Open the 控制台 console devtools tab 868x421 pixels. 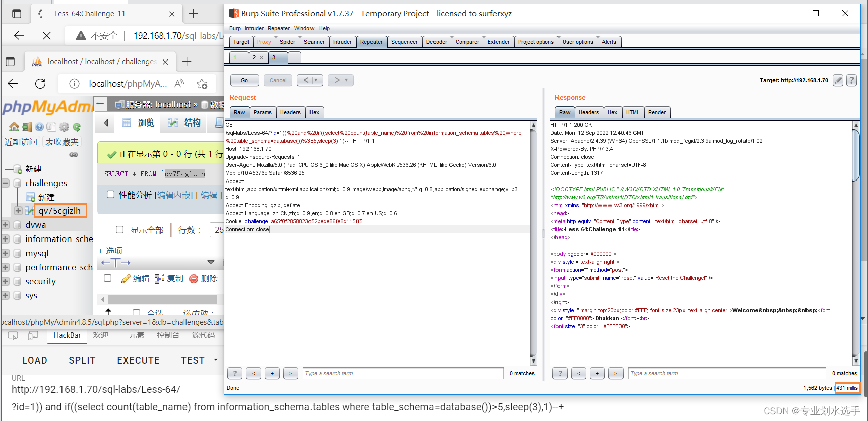[x=168, y=335]
